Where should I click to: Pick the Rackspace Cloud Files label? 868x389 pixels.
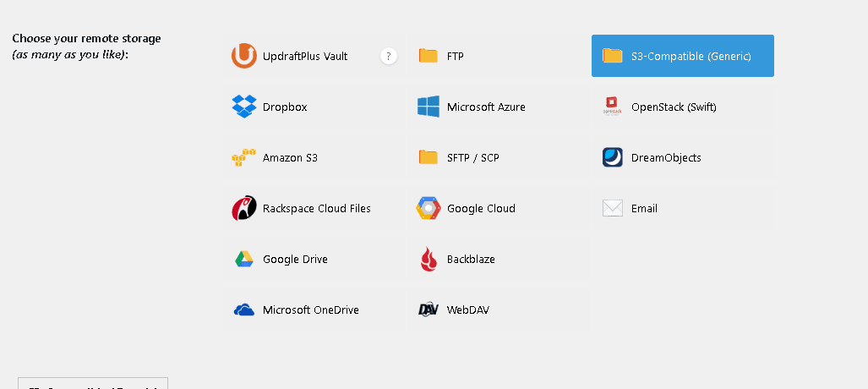[317, 208]
